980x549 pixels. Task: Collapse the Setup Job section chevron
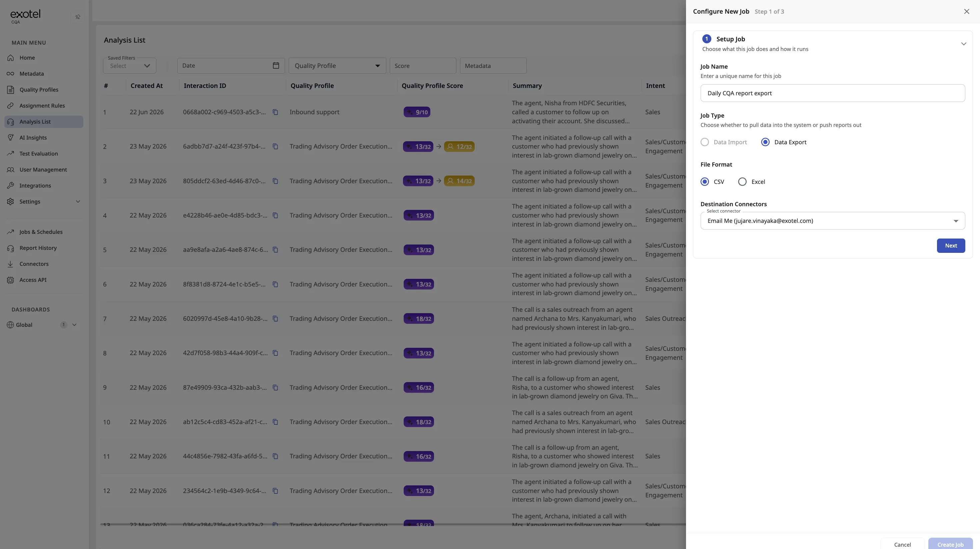click(964, 44)
